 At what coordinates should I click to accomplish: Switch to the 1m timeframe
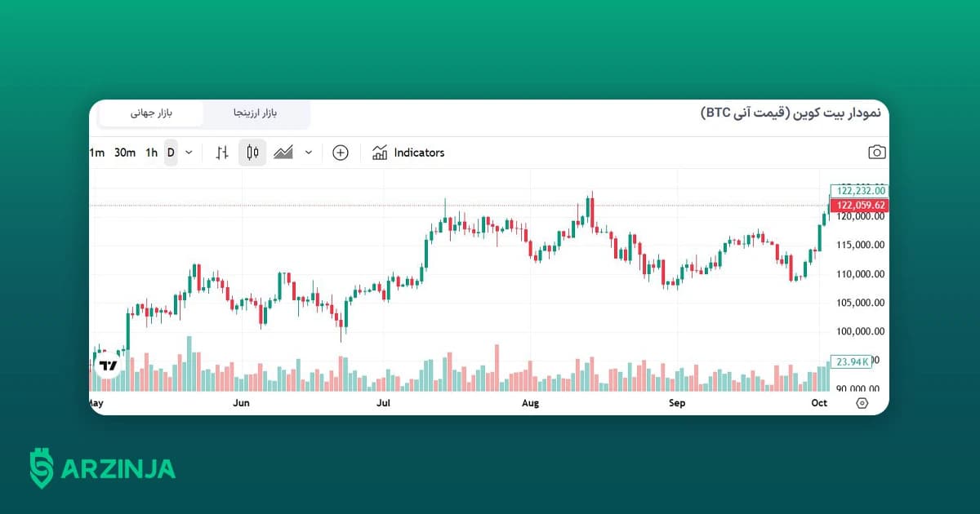[x=98, y=152]
